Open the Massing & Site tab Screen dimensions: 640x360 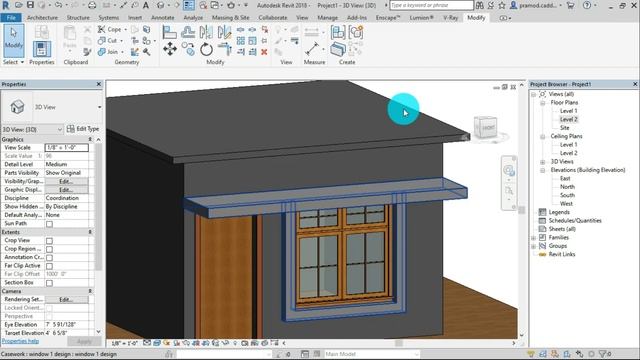click(x=230, y=18)
